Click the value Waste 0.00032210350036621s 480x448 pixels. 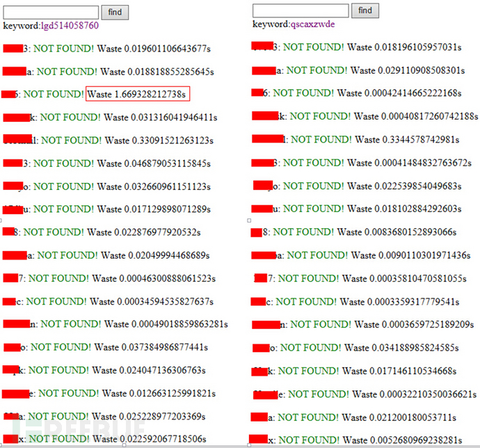(414, 394)
